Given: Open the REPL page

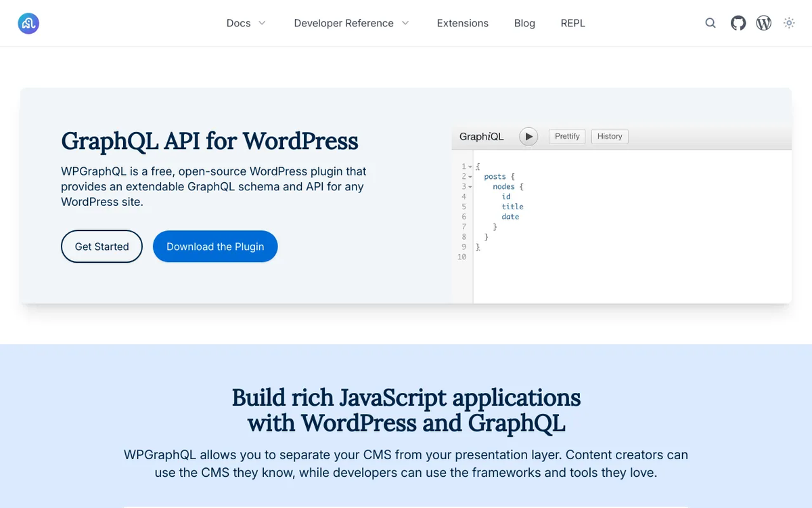Looking at the screenshot, I should (573, 23).
